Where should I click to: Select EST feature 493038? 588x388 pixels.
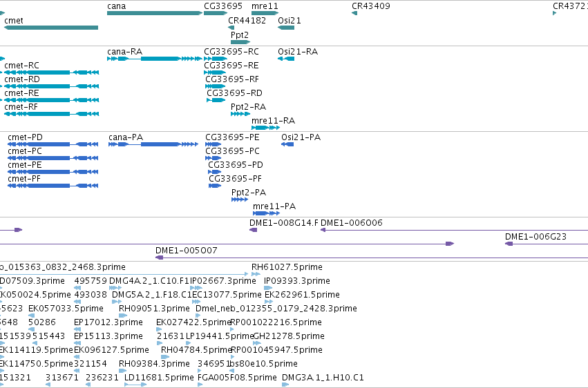77,302
